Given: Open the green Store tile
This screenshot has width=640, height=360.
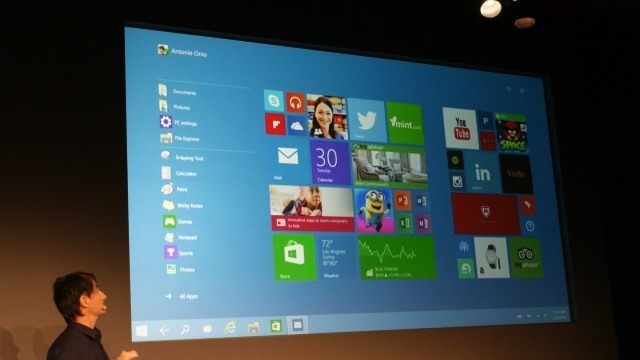Looking at the screenshot, I should (x=294, y=257).
